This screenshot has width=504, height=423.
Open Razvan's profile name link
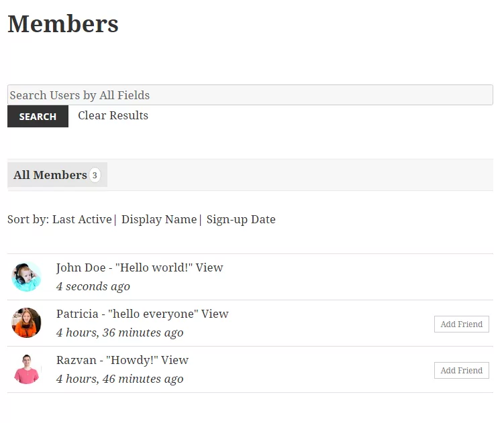[x=77, y=360]
